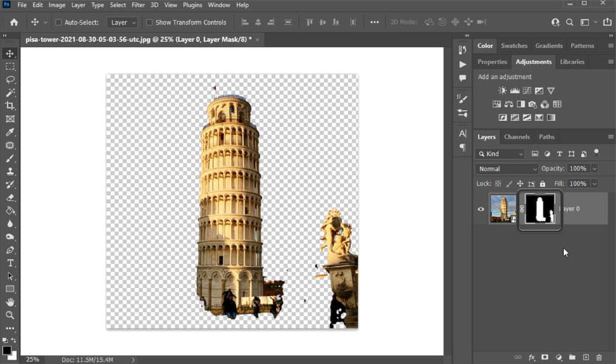Hide Layer 0 with eye icon
616x364 pixels.
click(482, 209)
